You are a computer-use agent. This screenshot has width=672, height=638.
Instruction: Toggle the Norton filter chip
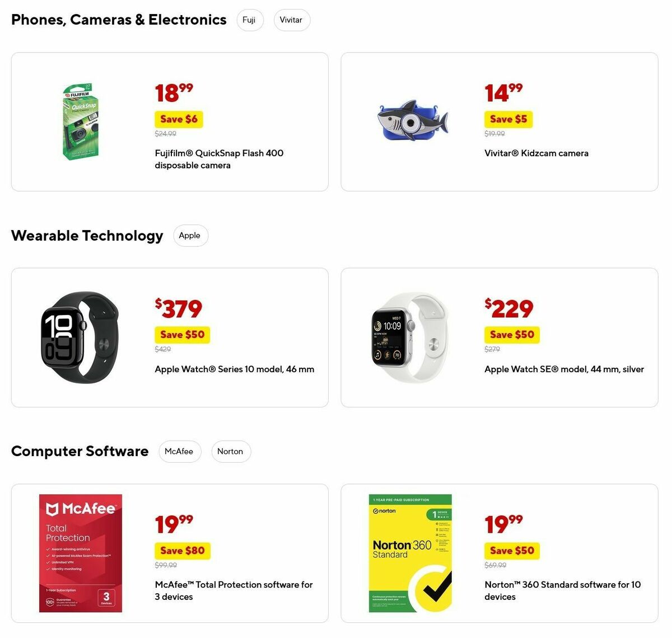pos(231,451)
